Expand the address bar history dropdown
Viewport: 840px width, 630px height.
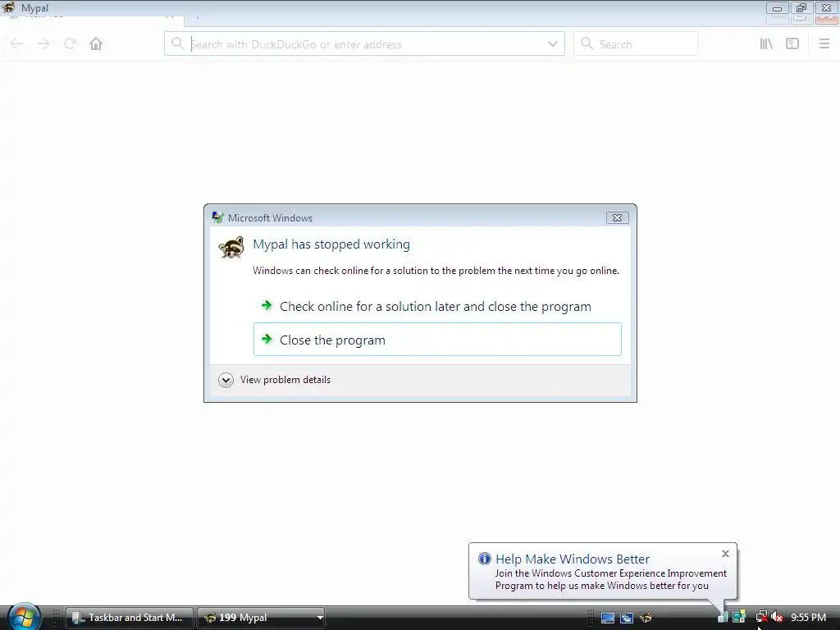tap(553, 44)
